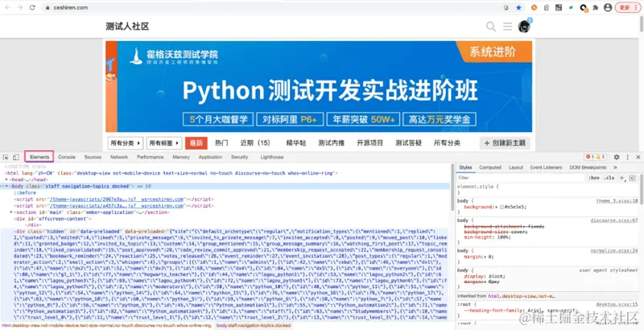
Task: Reload the page with the refresh icon
Action: click(x=32, y=7)
